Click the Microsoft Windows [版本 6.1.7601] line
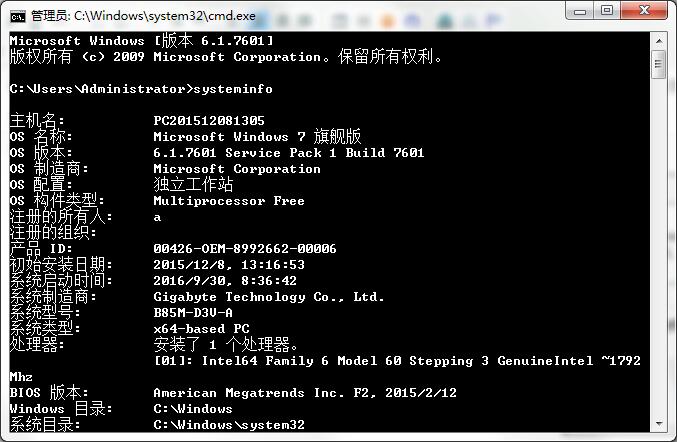The height and width of the screenshot is (442, 677). (x=141, y=41)
